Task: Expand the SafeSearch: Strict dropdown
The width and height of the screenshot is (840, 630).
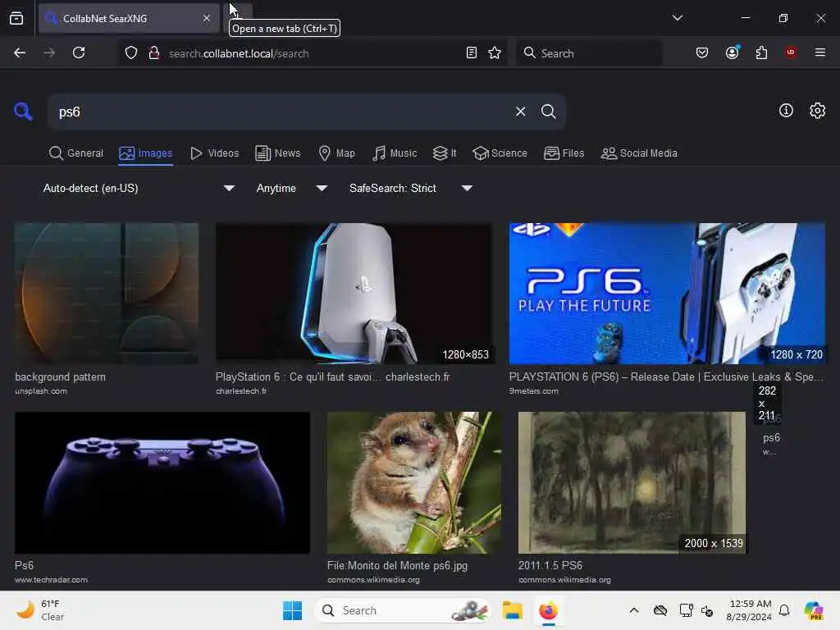Action: coord(410,188)
